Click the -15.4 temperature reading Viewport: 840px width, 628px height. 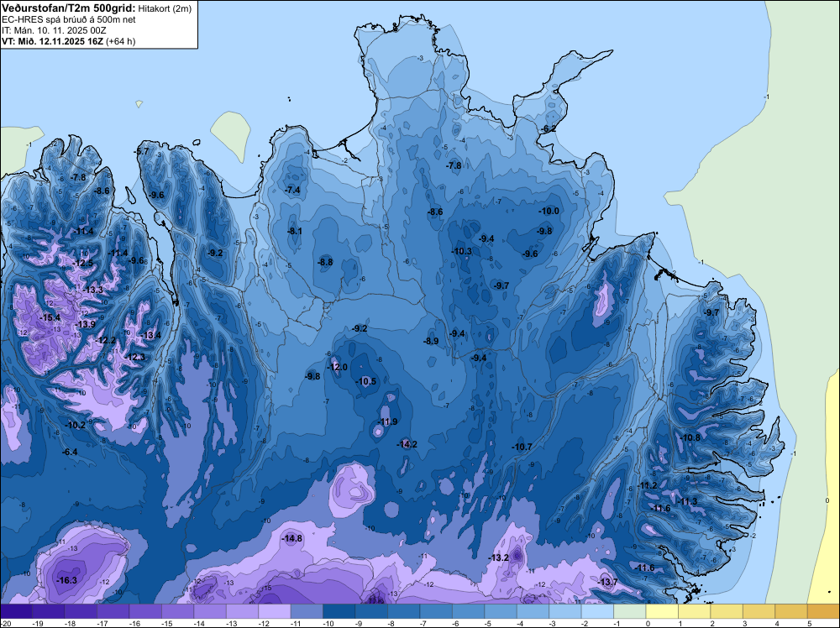point(50,317)
